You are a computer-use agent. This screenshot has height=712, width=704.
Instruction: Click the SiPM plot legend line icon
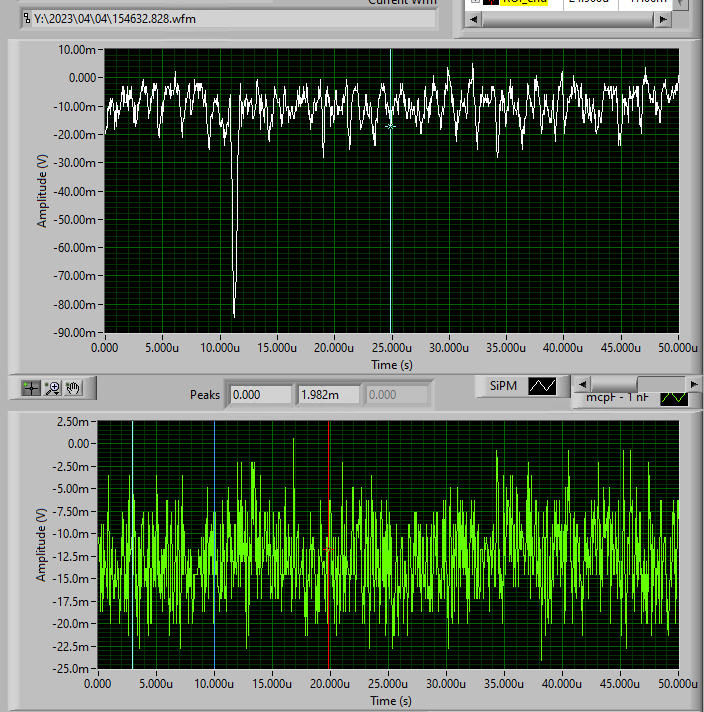542,386
